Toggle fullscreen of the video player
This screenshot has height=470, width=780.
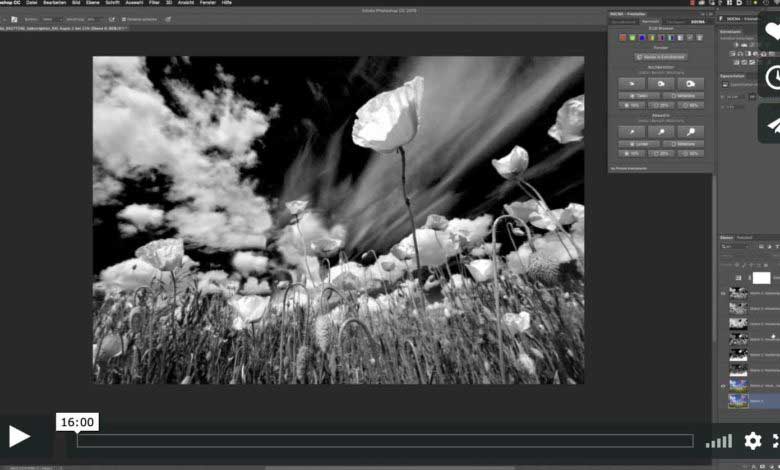click(x=776, y=441)
